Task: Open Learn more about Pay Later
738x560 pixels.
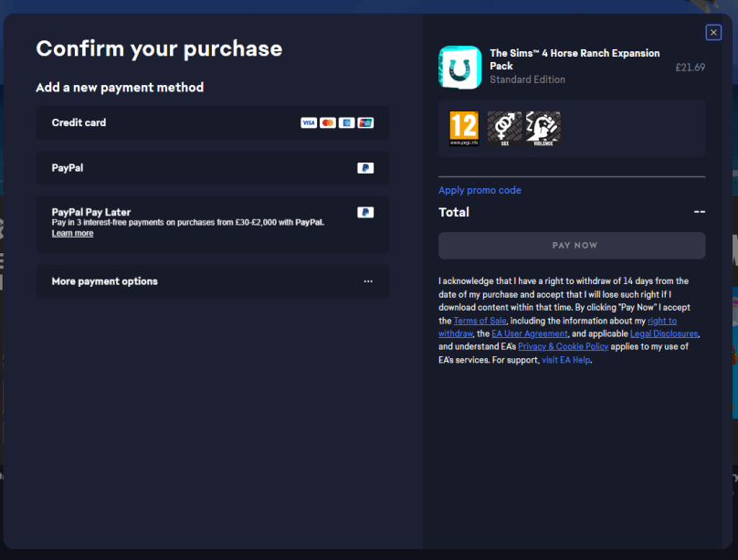Action: click(x=72, y=234)
